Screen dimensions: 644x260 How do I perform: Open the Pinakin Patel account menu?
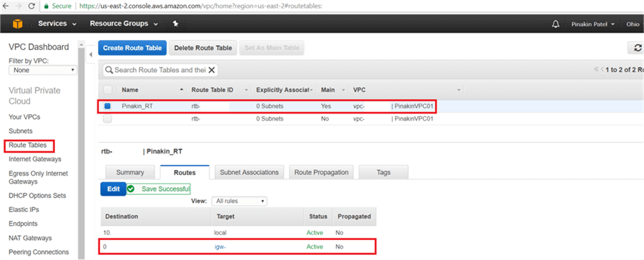592,24
